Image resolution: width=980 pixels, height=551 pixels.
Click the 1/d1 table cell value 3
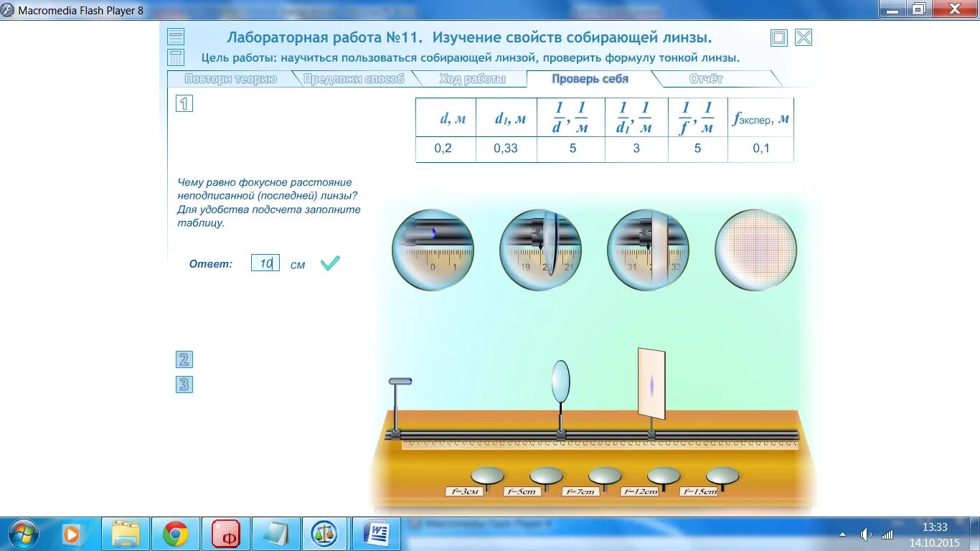(636, 149)
